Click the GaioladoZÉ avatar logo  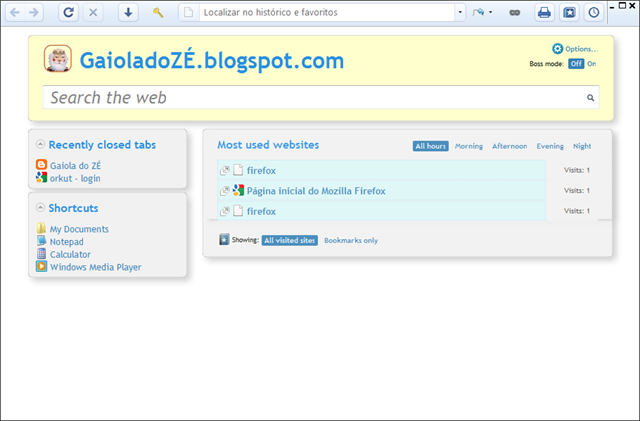click(x=58, y=58)
